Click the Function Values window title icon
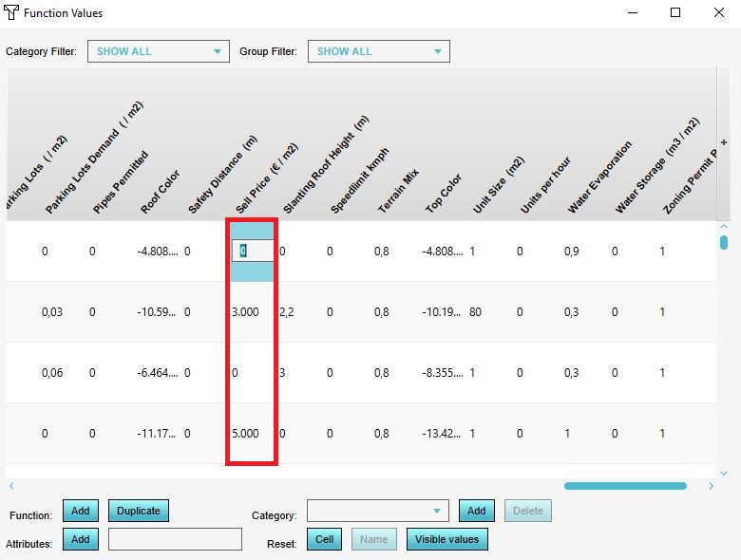 click(11, 13)
